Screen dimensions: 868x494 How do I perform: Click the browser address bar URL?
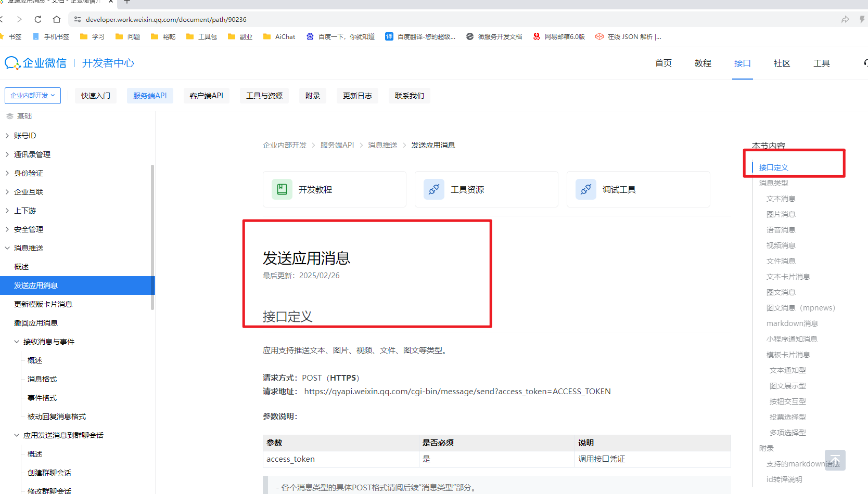tap(166, 19)
